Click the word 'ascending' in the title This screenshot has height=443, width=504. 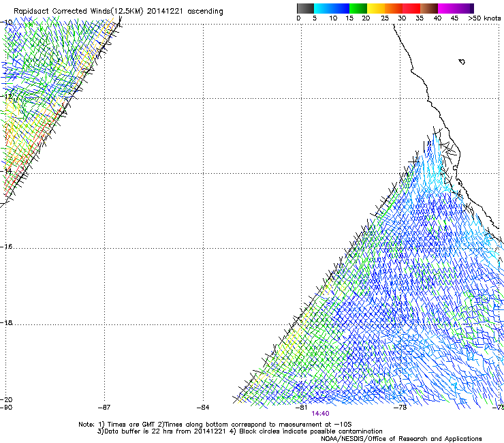(x=205, y=12)
